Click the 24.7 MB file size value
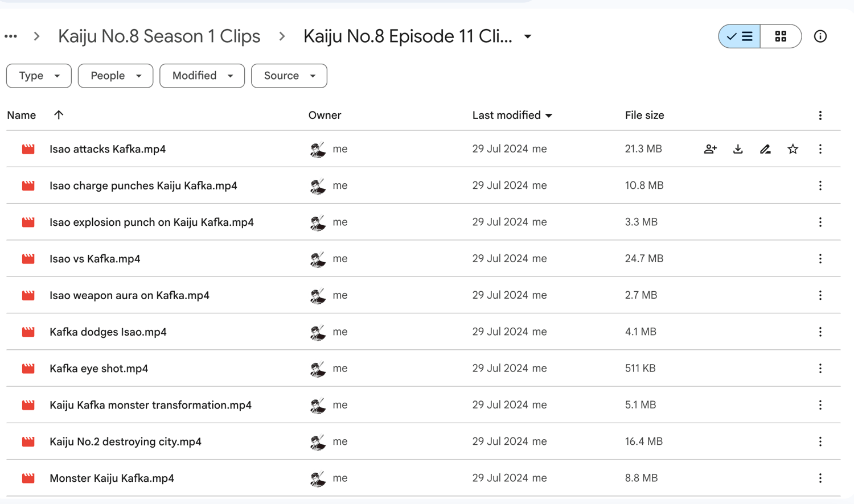The image size is (854, 504). pos(644,259)
